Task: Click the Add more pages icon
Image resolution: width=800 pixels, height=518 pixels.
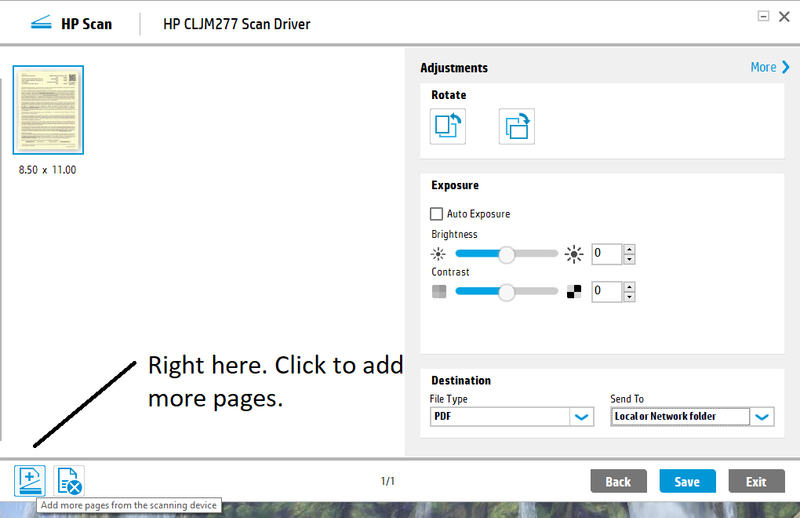Action: [x=29, y=481]
